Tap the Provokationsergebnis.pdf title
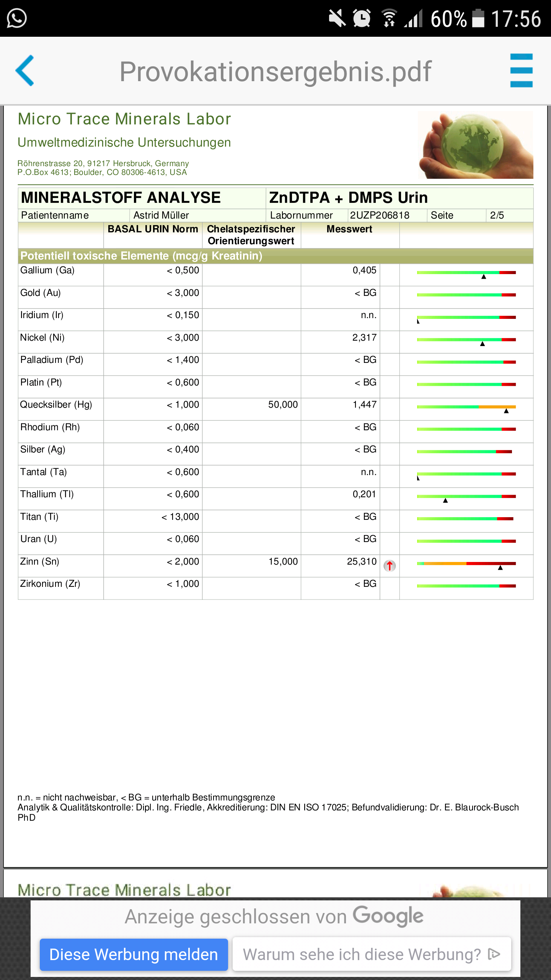 click(275, 72)
